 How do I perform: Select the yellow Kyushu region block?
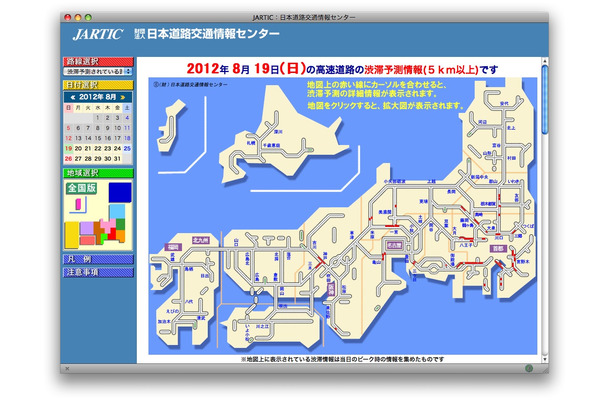click(72, 235)
